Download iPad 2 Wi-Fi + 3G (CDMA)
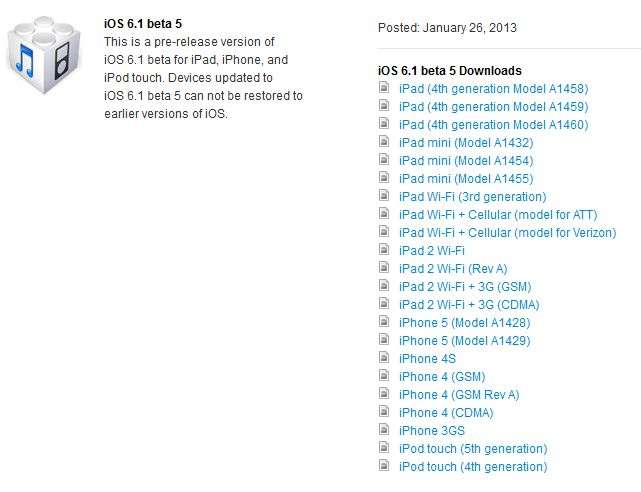 click(469, 304)
